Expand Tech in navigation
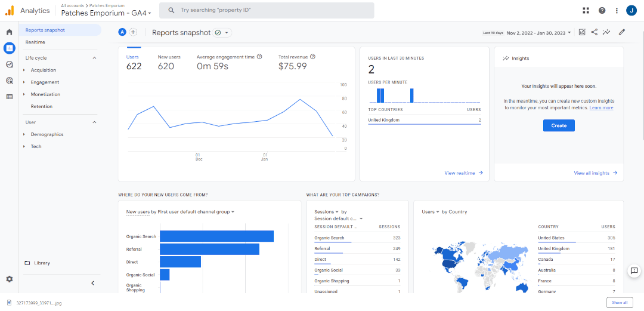The width and height of the screenshot is (644, 311). (24, 146)
